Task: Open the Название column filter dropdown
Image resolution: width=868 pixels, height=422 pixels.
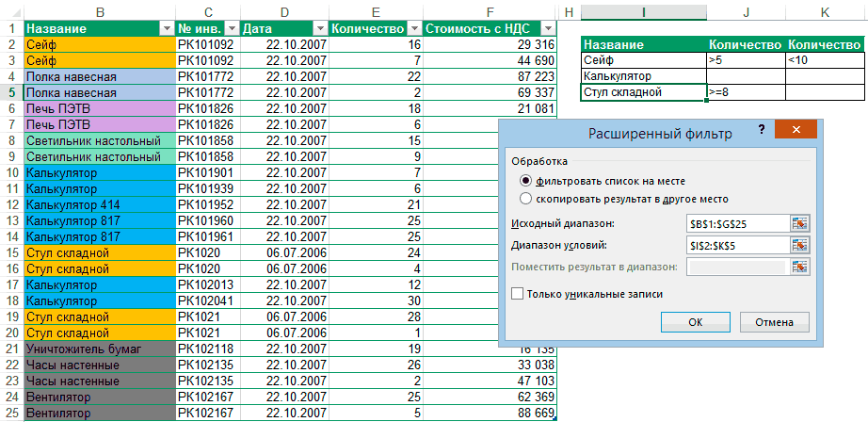Action: [x=167, y=28]
